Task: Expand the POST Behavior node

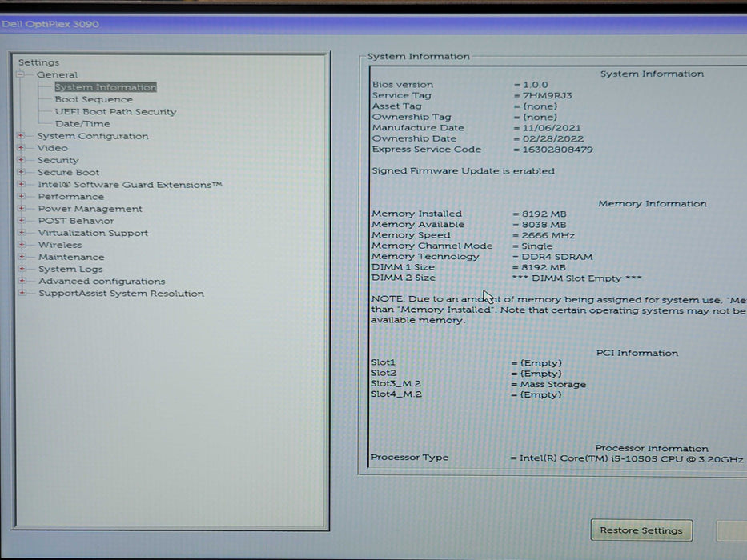Action: (22, 221)
